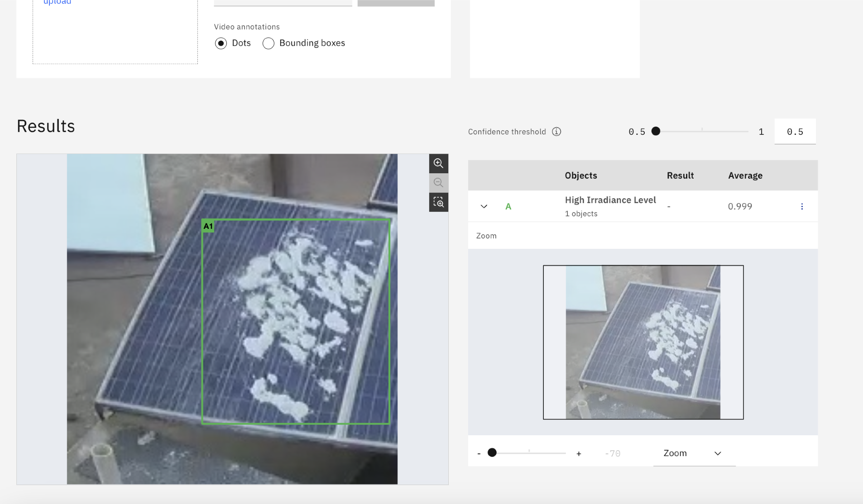Click the A1 bounding box label

click(208, 226)
